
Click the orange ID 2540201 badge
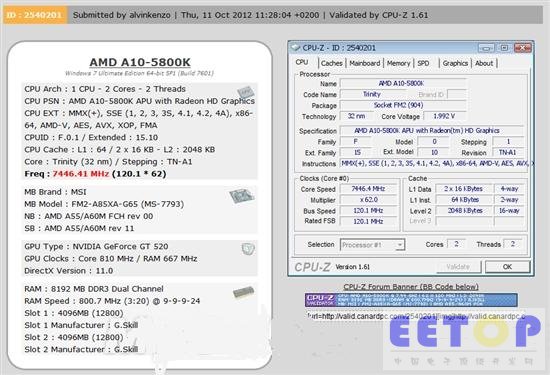(35, 15)
